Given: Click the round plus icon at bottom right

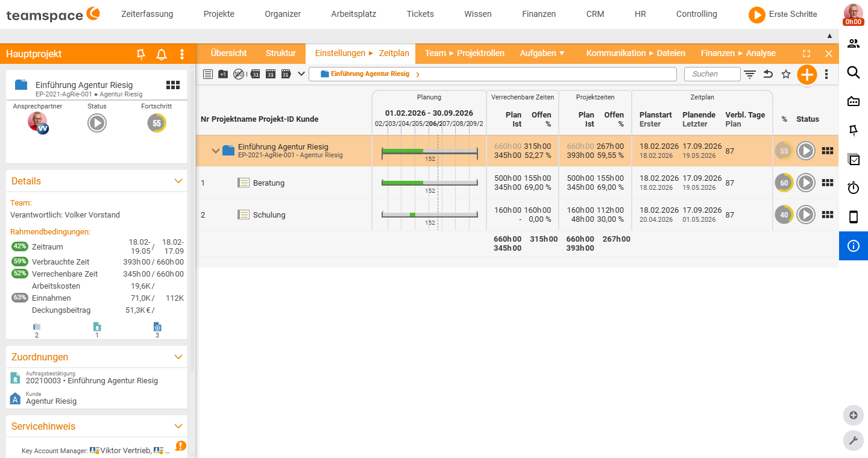Looking at the screenshot, I should coord(854,415).
